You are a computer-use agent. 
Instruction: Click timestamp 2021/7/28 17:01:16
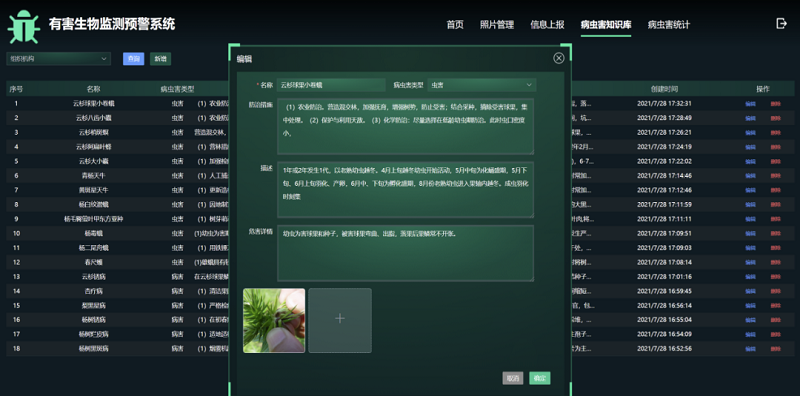coord(664,277)
